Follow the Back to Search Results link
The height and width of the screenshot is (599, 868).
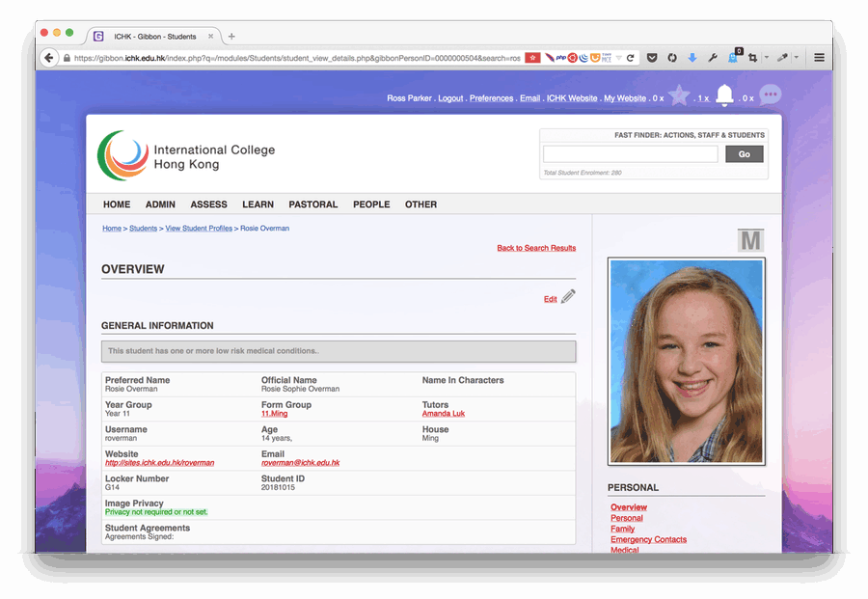coord(536,248)
